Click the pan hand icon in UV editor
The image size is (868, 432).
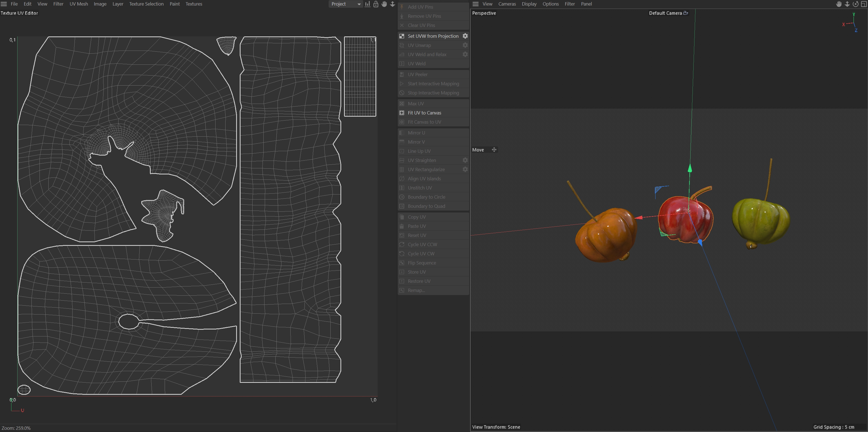click(384, 4)
